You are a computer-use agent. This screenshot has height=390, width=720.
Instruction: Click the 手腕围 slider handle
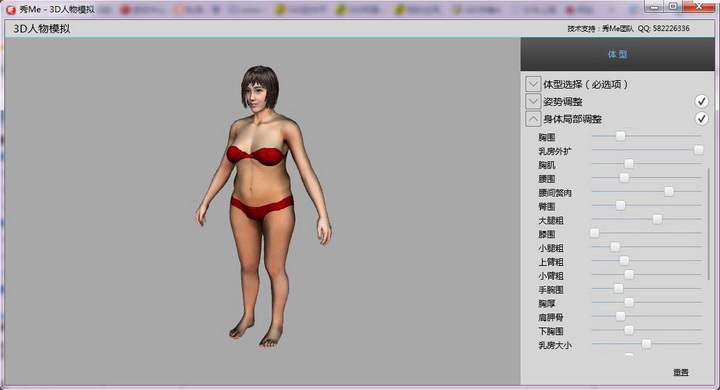pos(619,288)
